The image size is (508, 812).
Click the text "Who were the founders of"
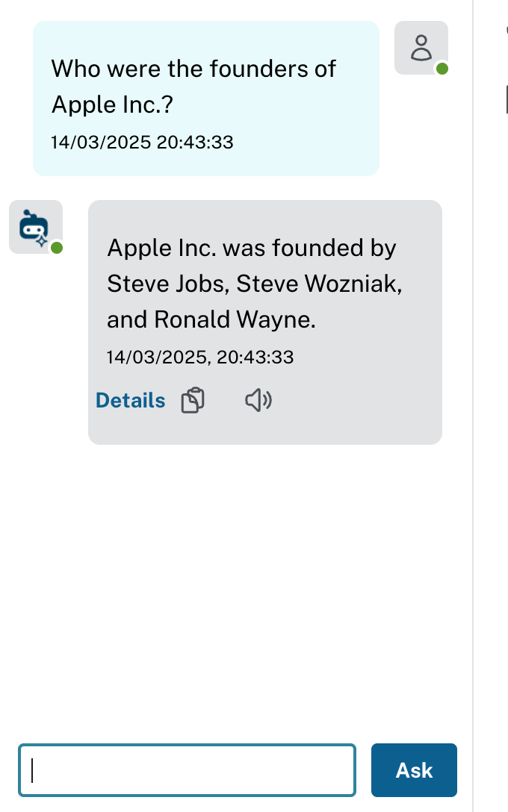coord(193,69)
